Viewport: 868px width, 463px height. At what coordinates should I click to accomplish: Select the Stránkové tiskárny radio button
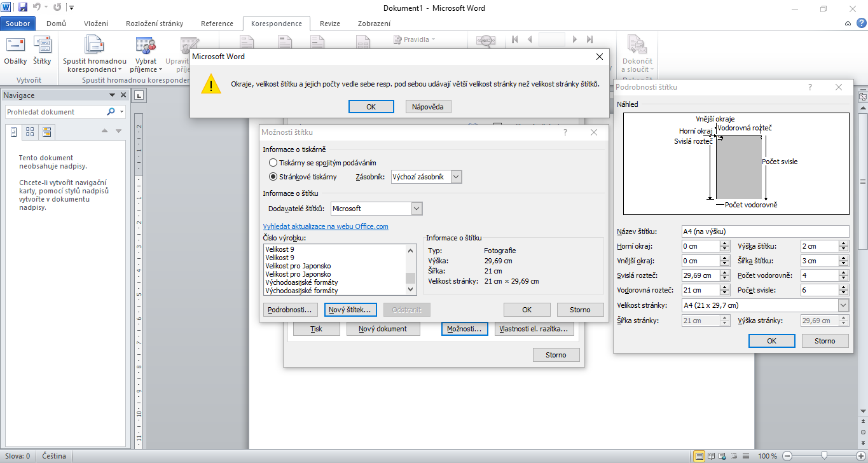273,177
